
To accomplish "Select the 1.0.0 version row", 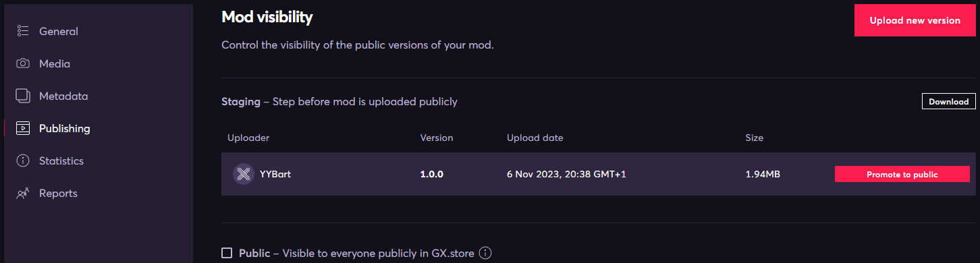I will 599,174.
